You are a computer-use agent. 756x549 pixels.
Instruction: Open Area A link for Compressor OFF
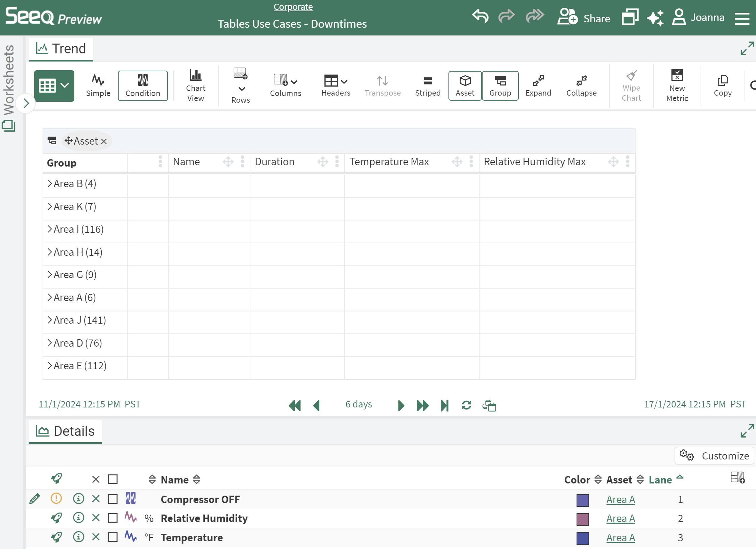pos(620,499)
